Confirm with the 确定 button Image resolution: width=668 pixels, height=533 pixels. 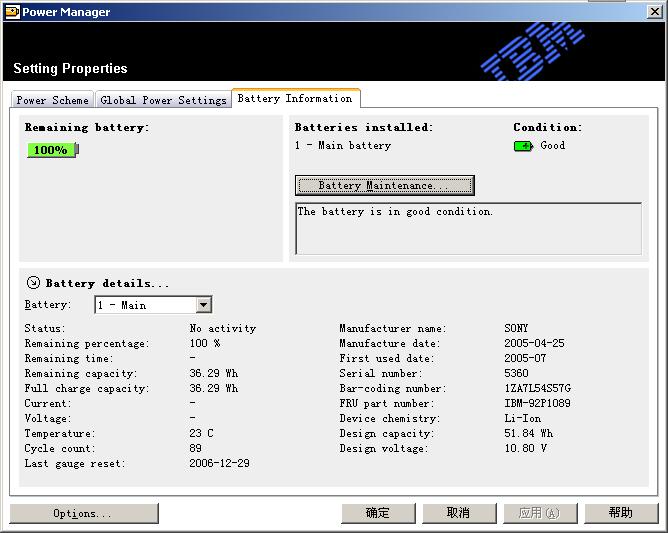click(x=378, y=513)
